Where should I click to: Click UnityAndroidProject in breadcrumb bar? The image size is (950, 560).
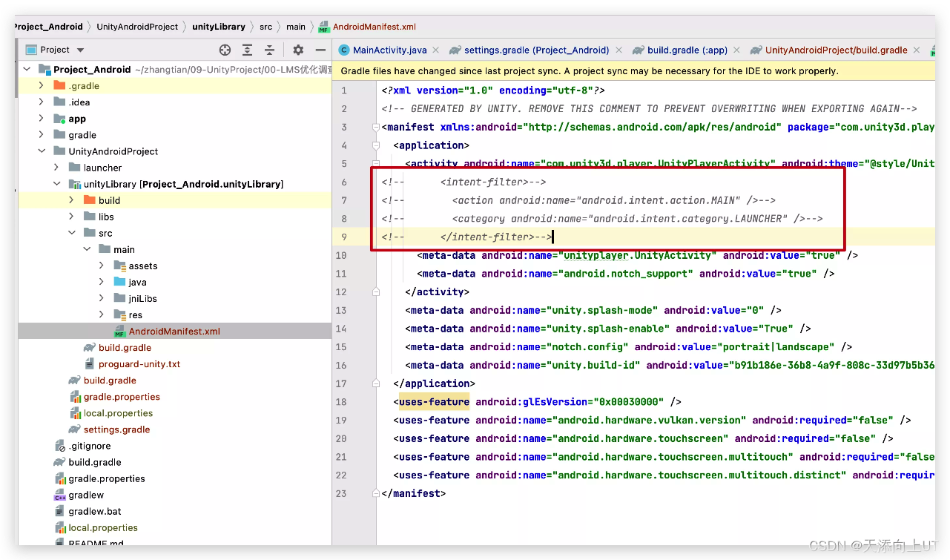137,27
